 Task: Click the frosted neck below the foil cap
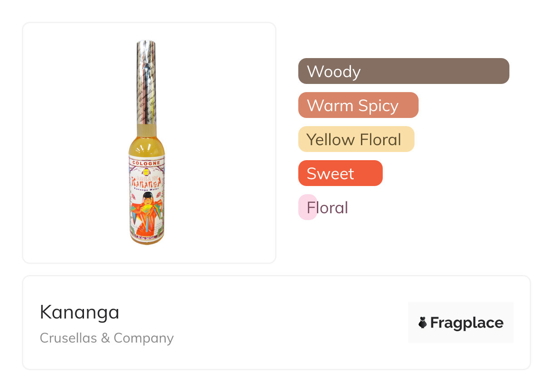coord(146,130)
